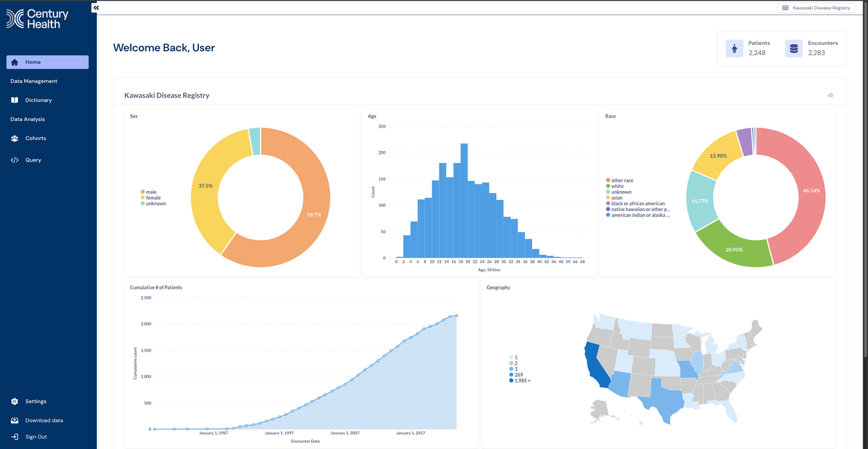
Task: Open the Kawasaki Disease Registry selector
Action: pos(816,8)
